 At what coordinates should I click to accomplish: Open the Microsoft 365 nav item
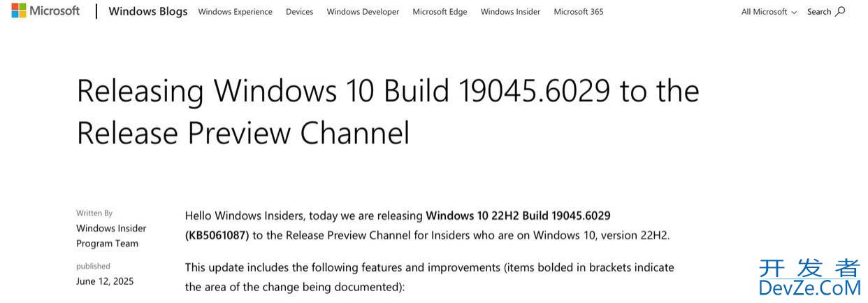(x=578, y=12)
